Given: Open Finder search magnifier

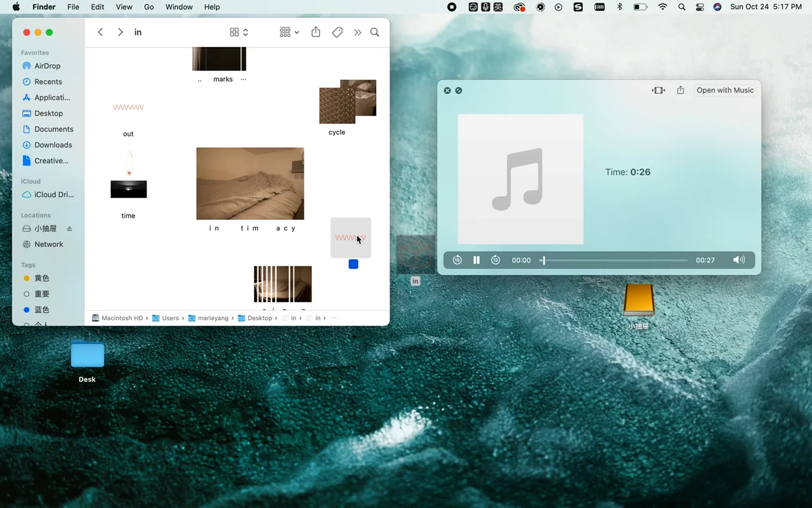Looking at the screenshot, I should (375, 32).
